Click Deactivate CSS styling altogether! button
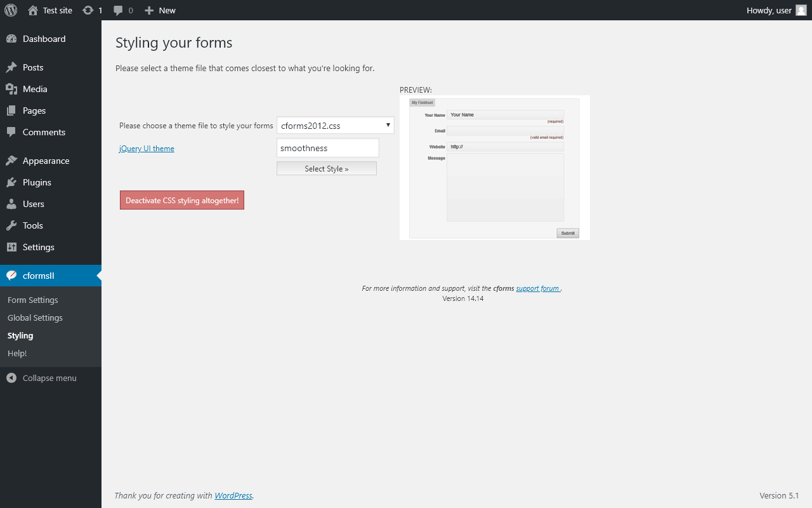Screen dimensions: 812x508 pos(182,200)
